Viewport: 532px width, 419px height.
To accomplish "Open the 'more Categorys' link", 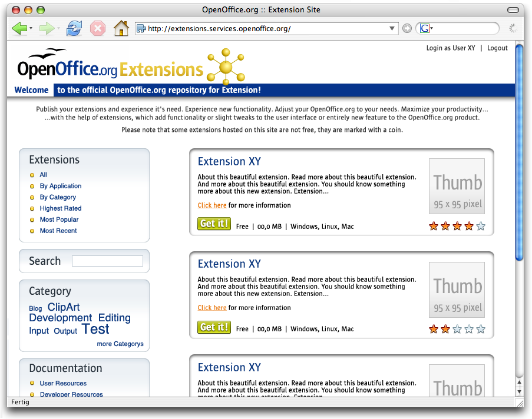I will coord(120,344).
